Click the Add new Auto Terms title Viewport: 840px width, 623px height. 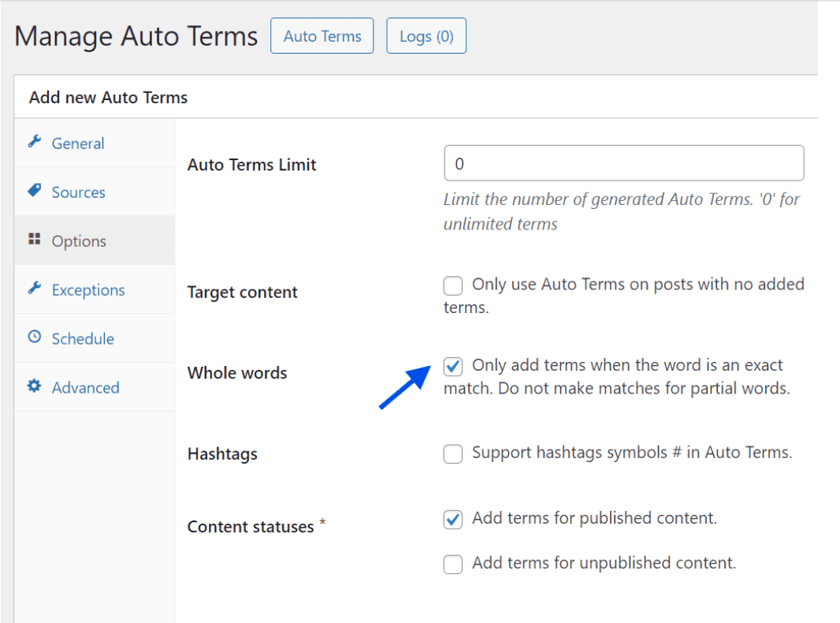point(108,98)
